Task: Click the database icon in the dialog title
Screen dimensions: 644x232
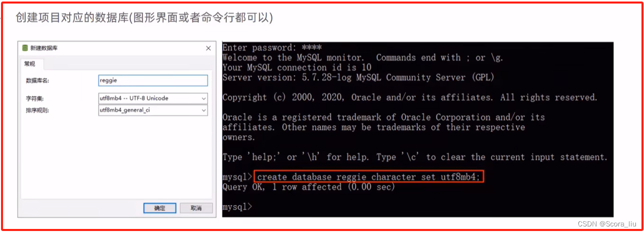Action: point(25,48)
